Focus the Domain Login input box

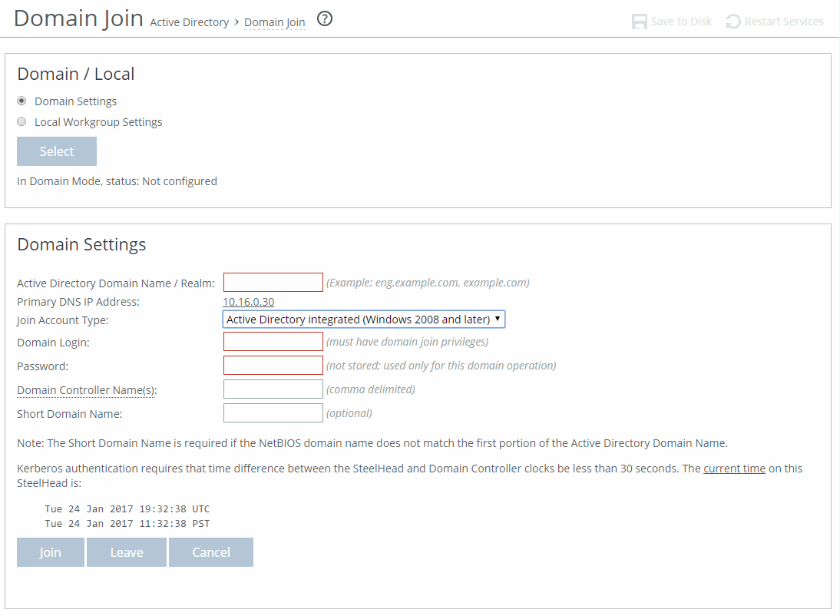point(273,341)
